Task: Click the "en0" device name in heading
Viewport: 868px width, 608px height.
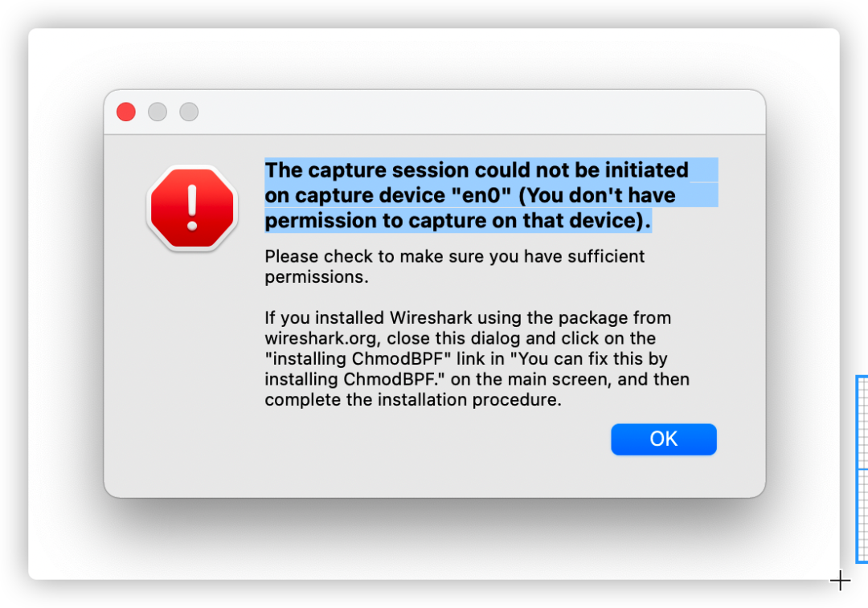Action: [x=481, y=195]
